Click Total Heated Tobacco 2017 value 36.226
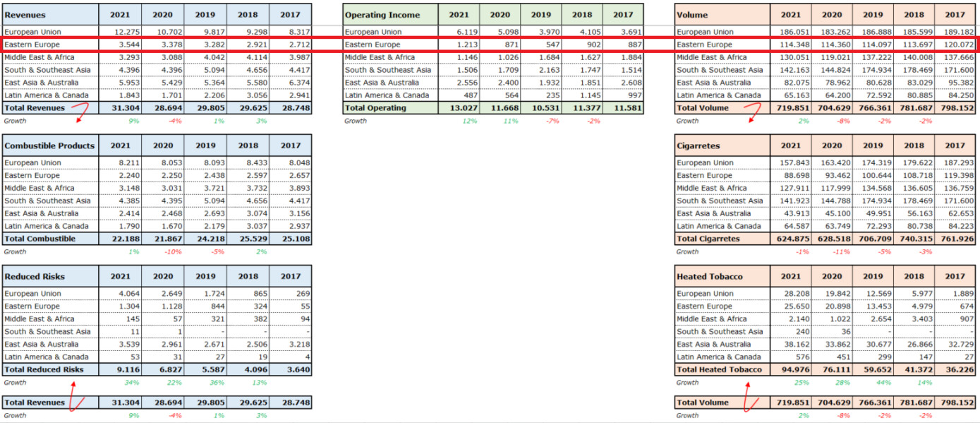 (959, 369)
